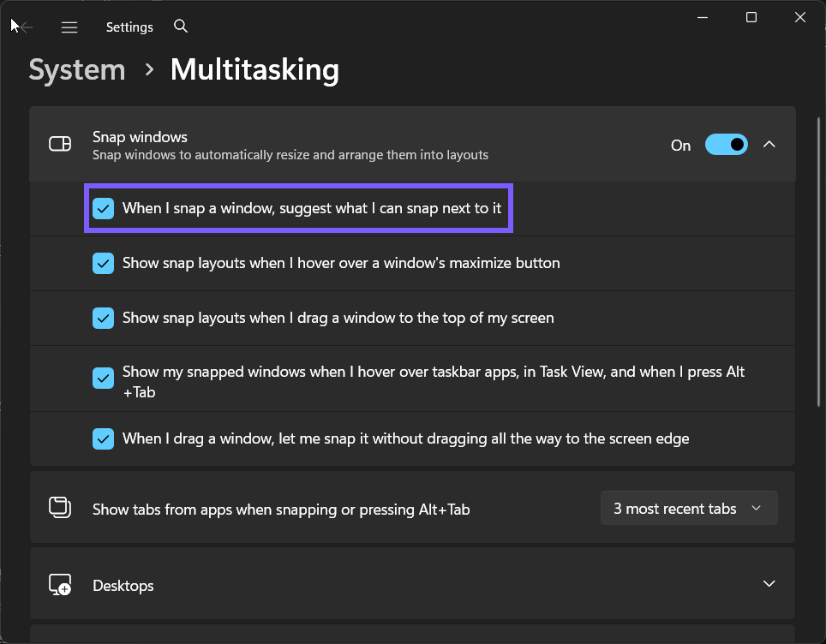
Task: Maximize the Settings window
Action: [x=751, y=17]
